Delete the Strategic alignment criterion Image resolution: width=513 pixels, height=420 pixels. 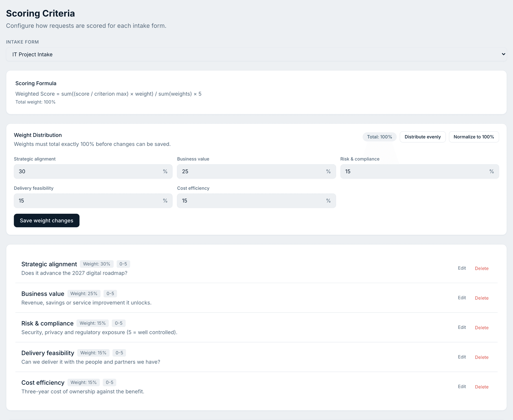pyautogui.click(x=482, y=268)
